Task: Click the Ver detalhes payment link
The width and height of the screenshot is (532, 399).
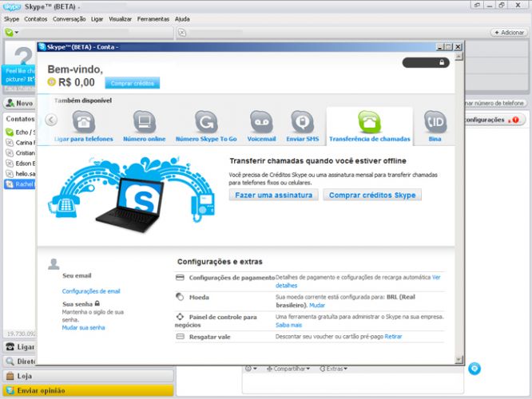Action: click(x=286, y=286)
